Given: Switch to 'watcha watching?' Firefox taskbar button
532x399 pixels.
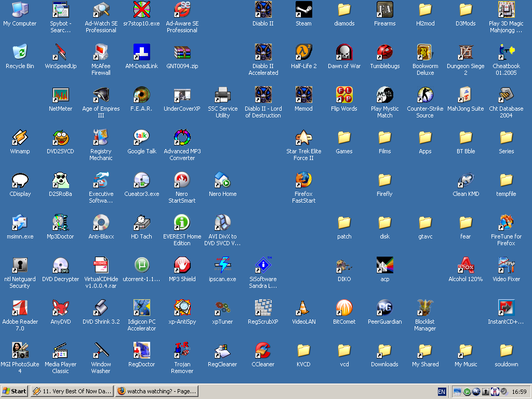Looking at the screenshot, I should click(157, 391).
